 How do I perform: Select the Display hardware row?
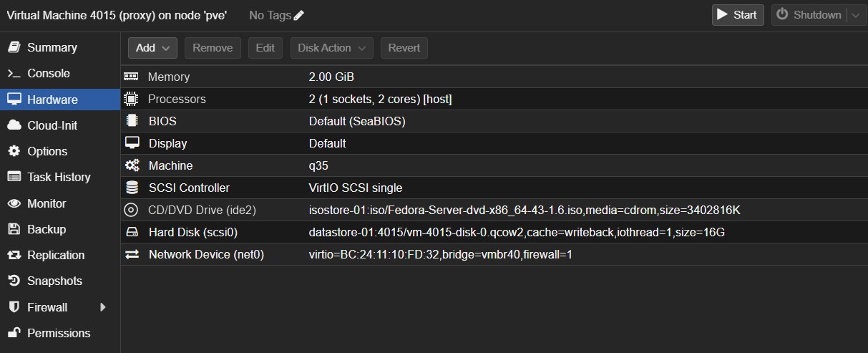click(167, 143)
